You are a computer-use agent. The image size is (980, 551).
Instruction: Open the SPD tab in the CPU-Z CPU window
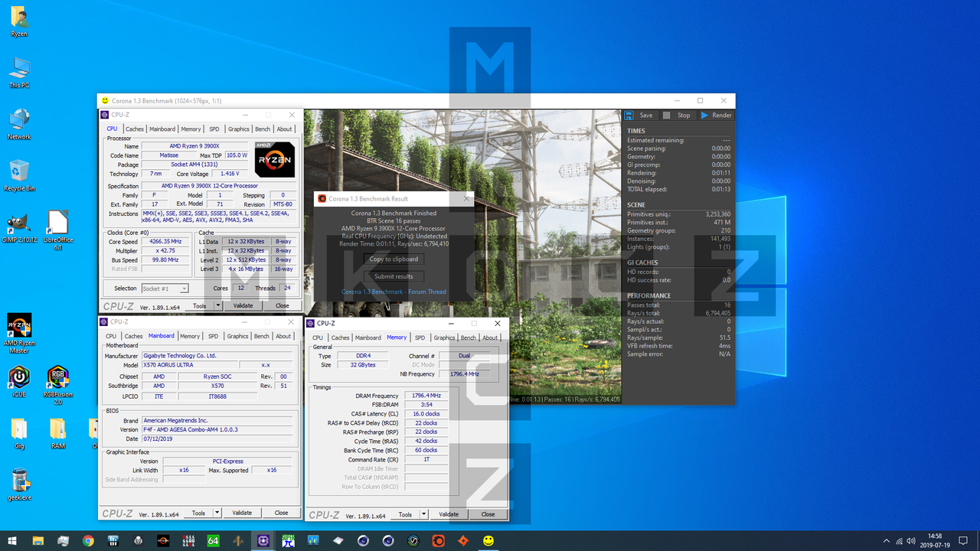214,129
